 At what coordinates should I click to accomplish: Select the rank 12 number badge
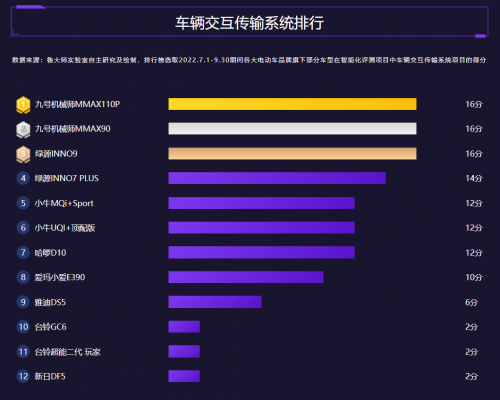click(23, 376)
